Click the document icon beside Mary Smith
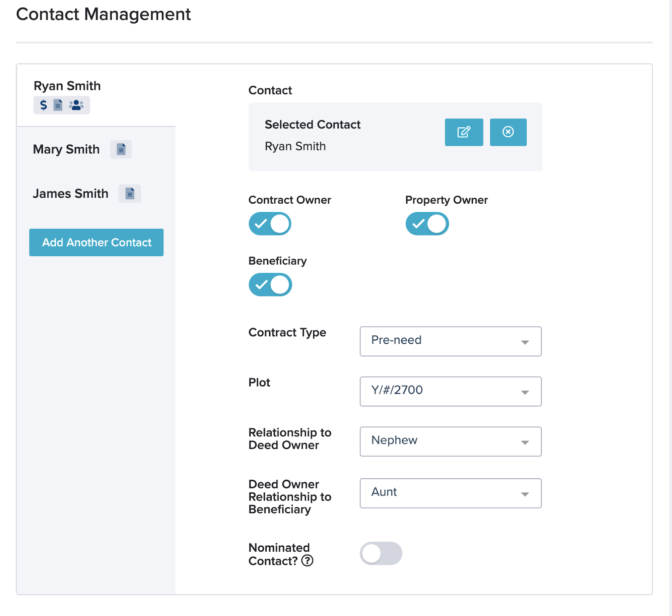The width and height of the screenshot is (672, 616). (121, 149)
